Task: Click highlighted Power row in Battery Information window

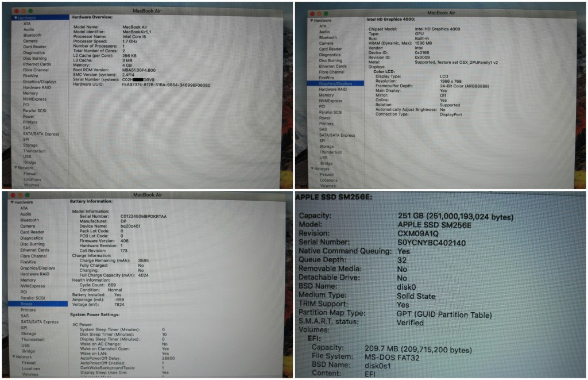Action: (x=37, y=304)
